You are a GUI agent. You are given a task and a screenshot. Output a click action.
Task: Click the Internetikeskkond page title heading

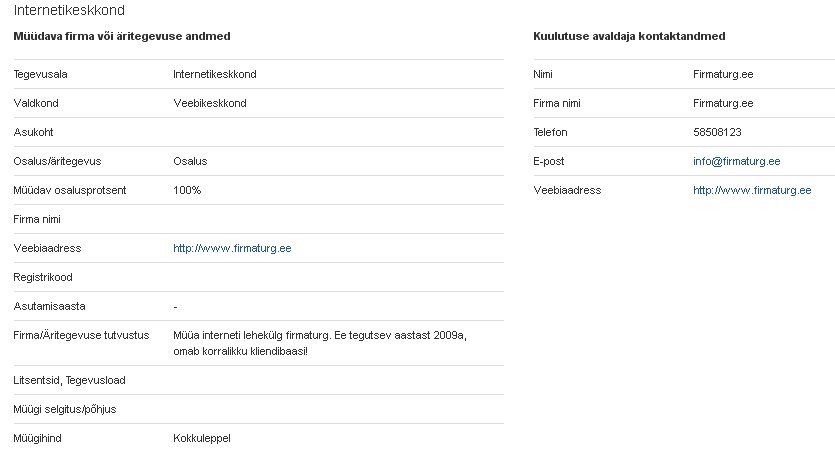70,10
